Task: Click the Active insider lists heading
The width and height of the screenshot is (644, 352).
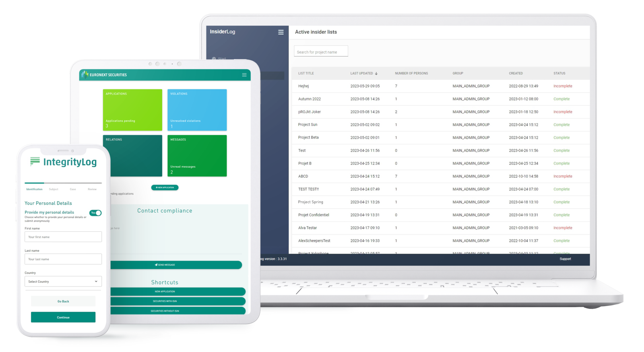Action: pos(316,32)
